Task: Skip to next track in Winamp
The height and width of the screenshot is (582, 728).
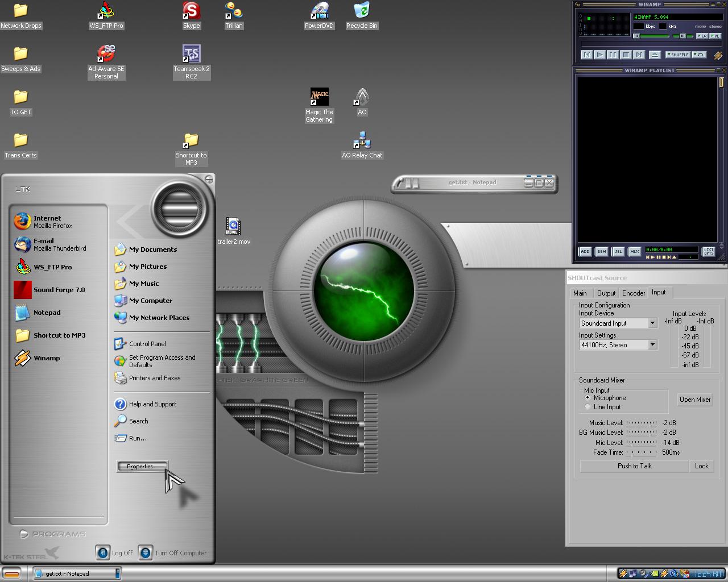Action: coord(639,55)
